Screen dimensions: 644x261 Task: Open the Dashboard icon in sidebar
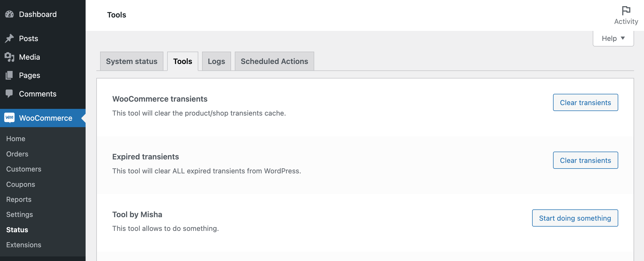point(10,14)
